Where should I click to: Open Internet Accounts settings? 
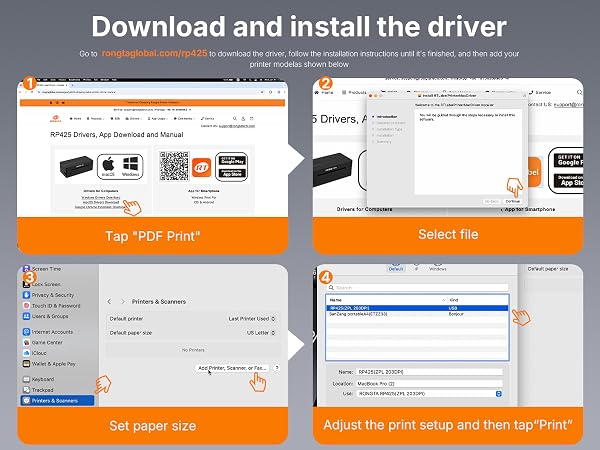48,332
